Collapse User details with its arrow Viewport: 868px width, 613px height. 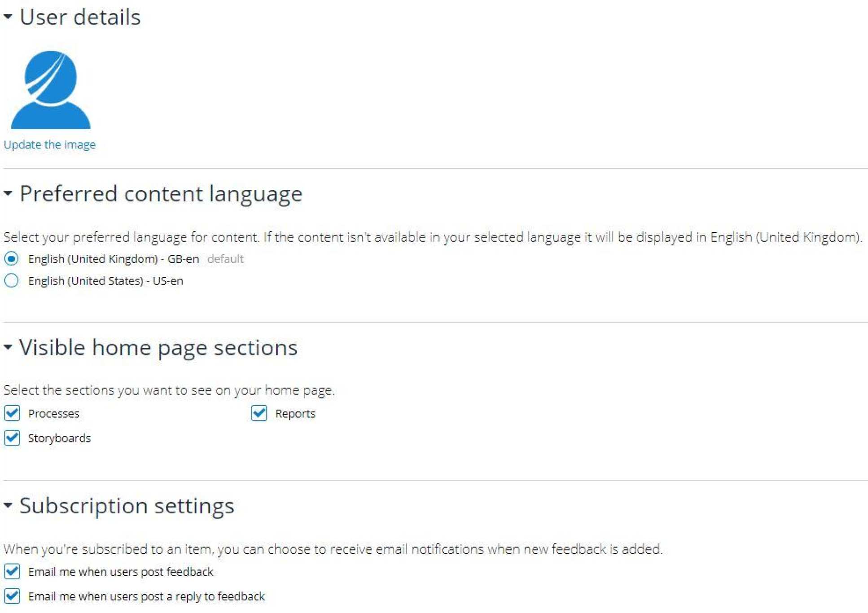pyautogui.click(x=8, y=17)
